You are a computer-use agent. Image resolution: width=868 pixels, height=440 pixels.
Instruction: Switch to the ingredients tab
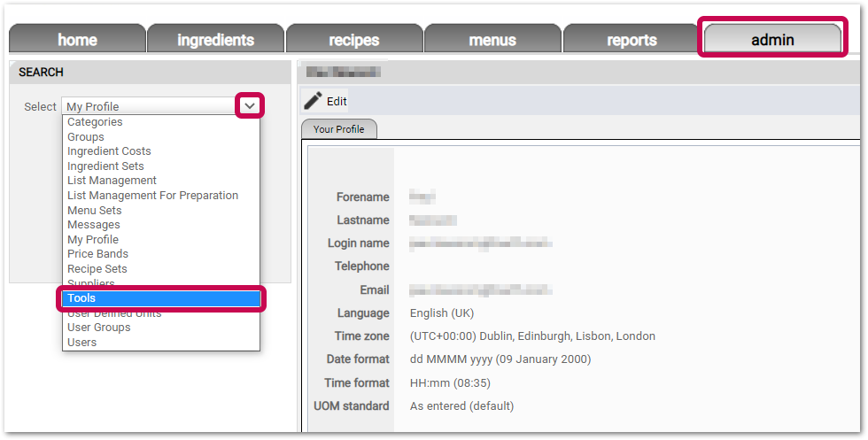pyautogui.click(x=215, y=39)
